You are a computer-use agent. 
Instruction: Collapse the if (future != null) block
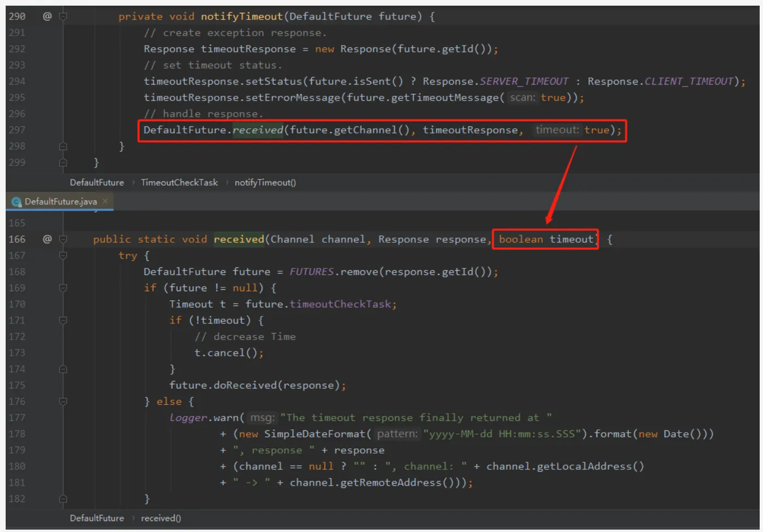[63, 288]
